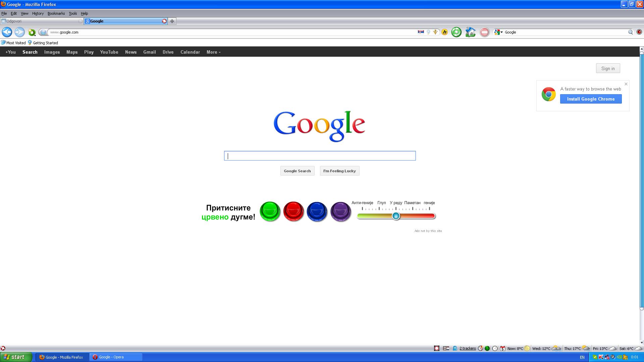The width and height of the screenshot is (644, 362).
Task: Click the magnifier icon in Google search box
Action: [x=630, y=32]
